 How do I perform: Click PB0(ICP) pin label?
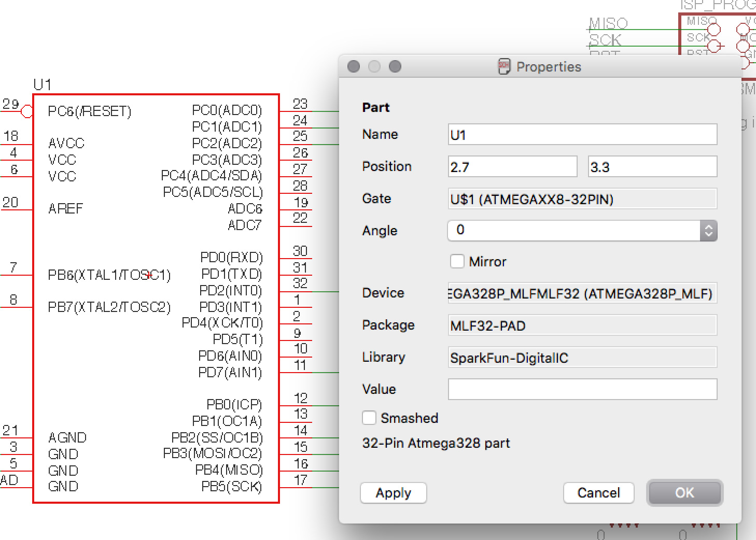point(234,405)
